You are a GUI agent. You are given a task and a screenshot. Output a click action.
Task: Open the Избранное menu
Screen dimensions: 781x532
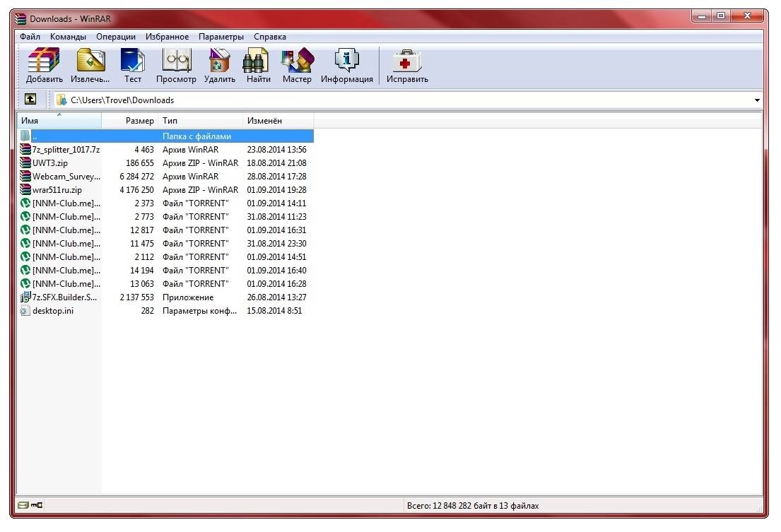(x=167, y=36)
